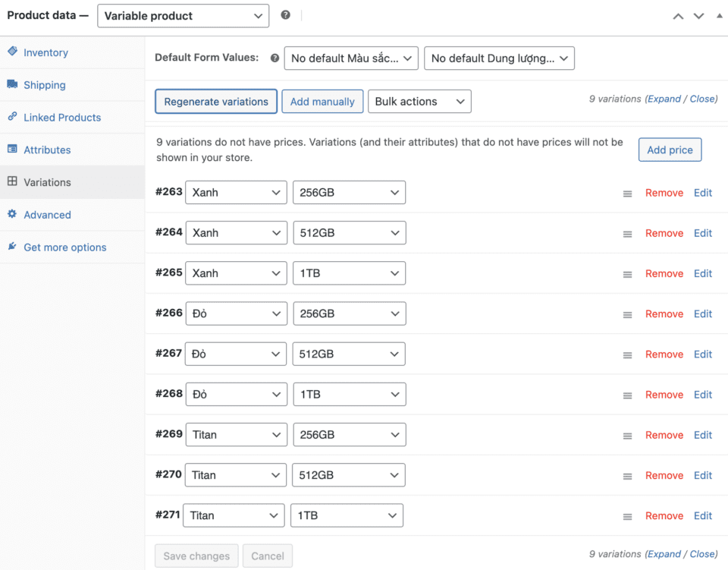
Task: Click the Attributes list icon
Action: (x=13, y=149)
